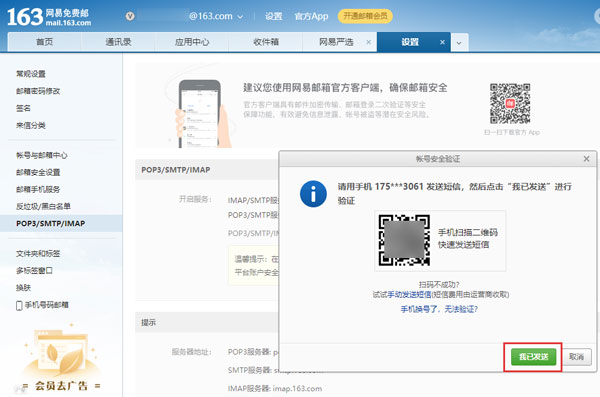Open 帐号与邮箱中心 in the sidebar
Image resolution: width=600 pixels, height=397 pixels.
point(42,155)
